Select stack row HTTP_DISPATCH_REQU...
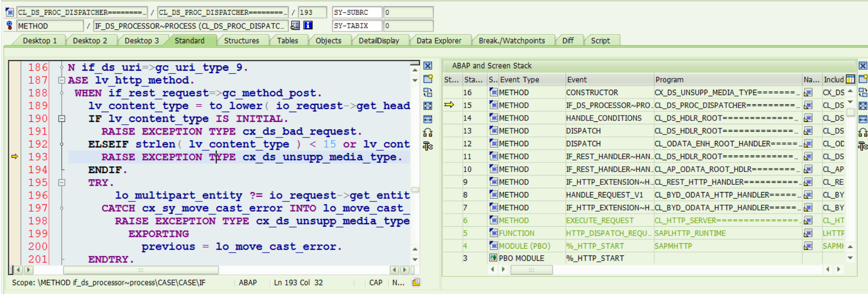Image resolution: width=868 pixels, height=294 pixels. pyautogui.click(x=609, y=233)
